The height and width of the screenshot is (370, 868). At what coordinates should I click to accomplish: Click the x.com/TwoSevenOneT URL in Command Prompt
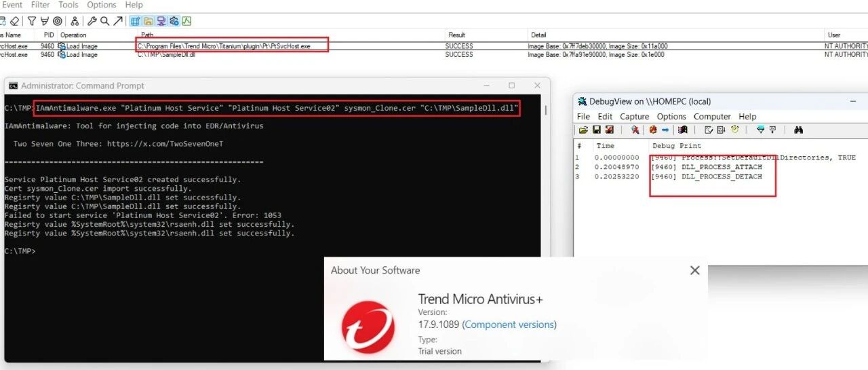pyautogui.click(x=165, y=143)
